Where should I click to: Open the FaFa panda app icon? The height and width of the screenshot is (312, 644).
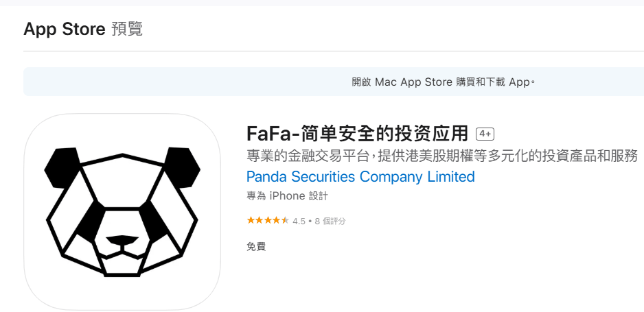(122, 212)
